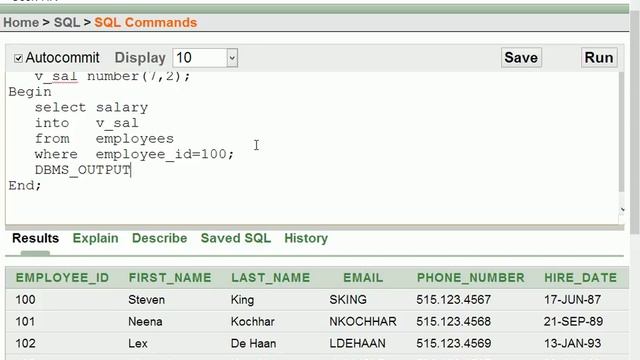Click email cell NKOCHHAR
Screen dimensions: 640x360
pos(363,321)
